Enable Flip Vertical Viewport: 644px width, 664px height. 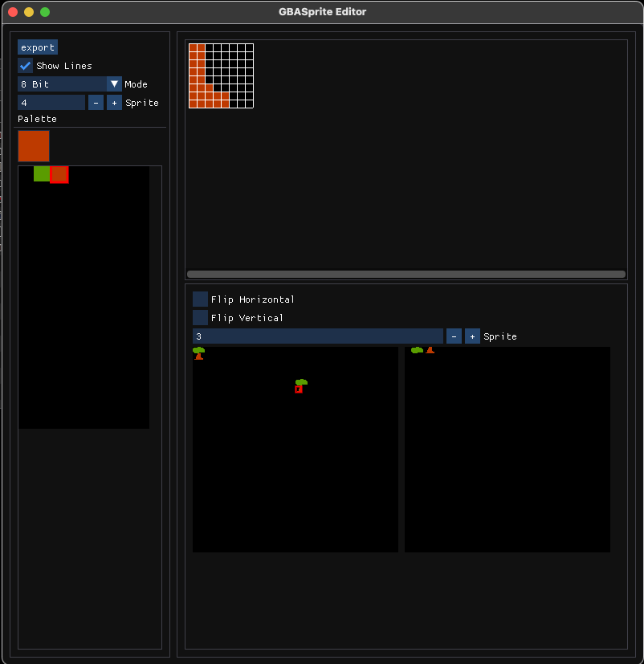click(200, 318)
